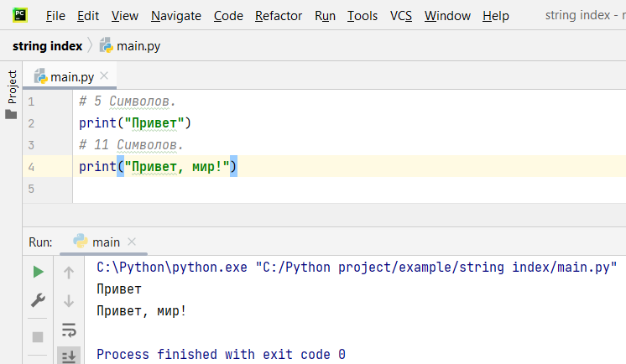Click 'Process finished with exit code 0'

click(221, 355)
